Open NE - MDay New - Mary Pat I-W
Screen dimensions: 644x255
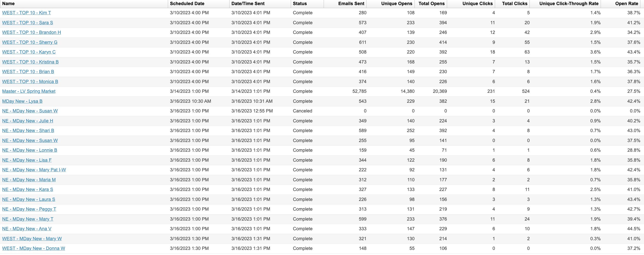(34, 170)
